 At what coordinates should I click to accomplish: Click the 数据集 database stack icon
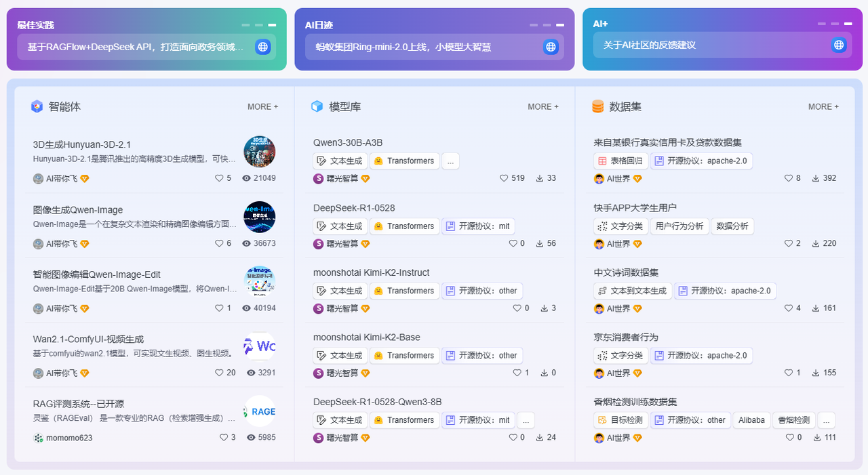[x=597, y=106]
